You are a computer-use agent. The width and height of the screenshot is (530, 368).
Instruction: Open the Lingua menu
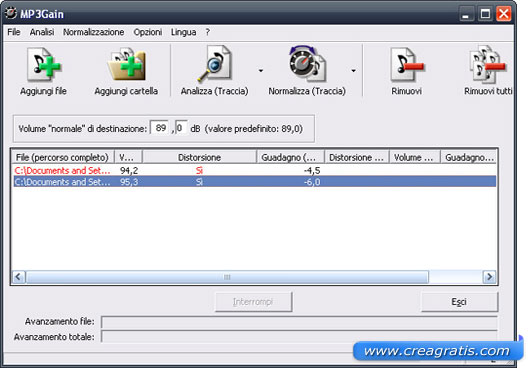[x=184, y=32]
